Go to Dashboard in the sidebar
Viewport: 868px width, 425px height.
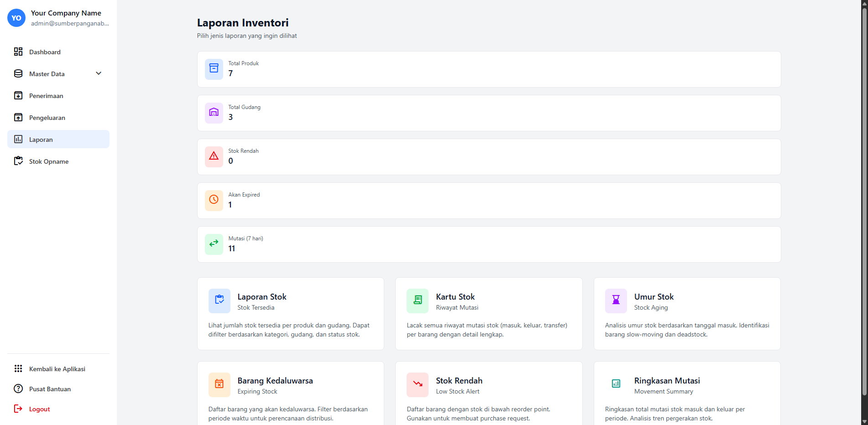pyautogui.click(x=45, y=52)
